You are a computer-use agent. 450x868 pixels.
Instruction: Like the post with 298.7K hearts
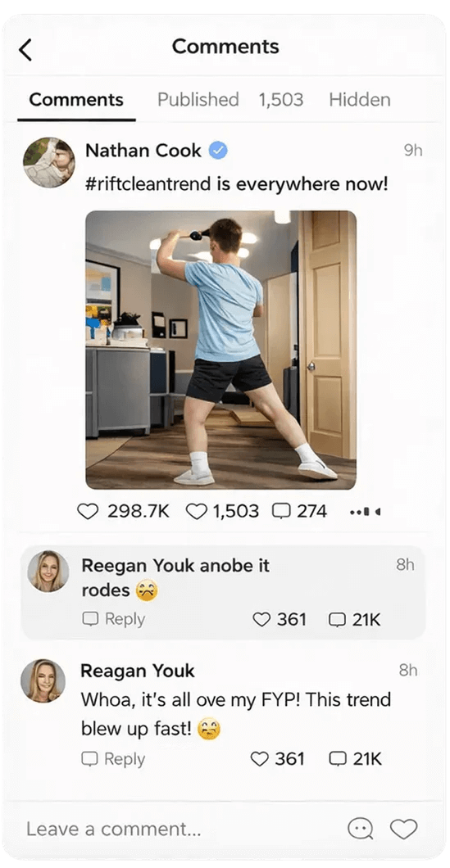click(88, 511)
